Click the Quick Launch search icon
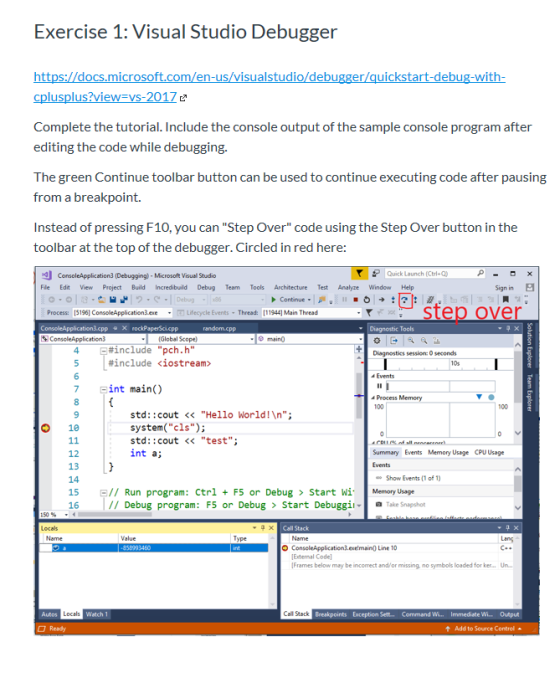Image resolution: width=560 pixels, height=678 pixels. (480, 273)
